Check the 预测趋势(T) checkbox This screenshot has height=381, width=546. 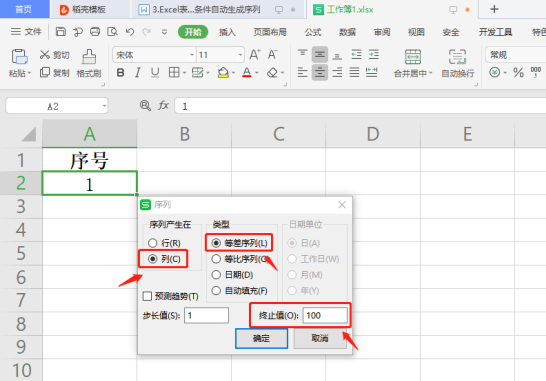tap(147, 296)
